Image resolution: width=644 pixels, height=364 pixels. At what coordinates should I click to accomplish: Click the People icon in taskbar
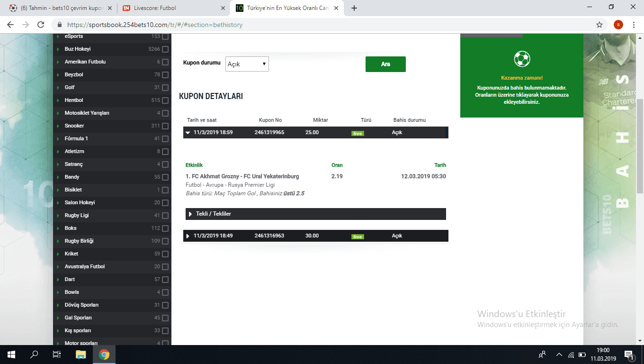point(542,355)
